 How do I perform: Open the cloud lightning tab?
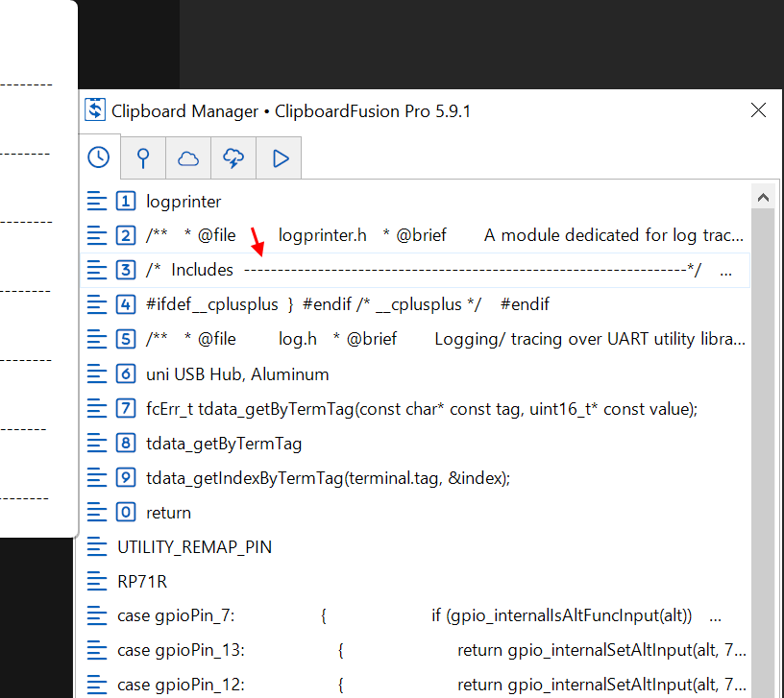[x=233, y=158]
